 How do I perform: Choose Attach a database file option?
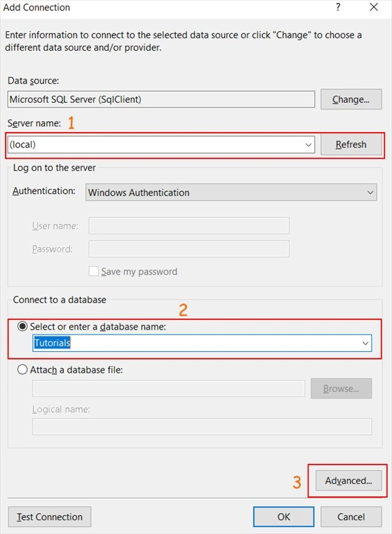(22, 369)
